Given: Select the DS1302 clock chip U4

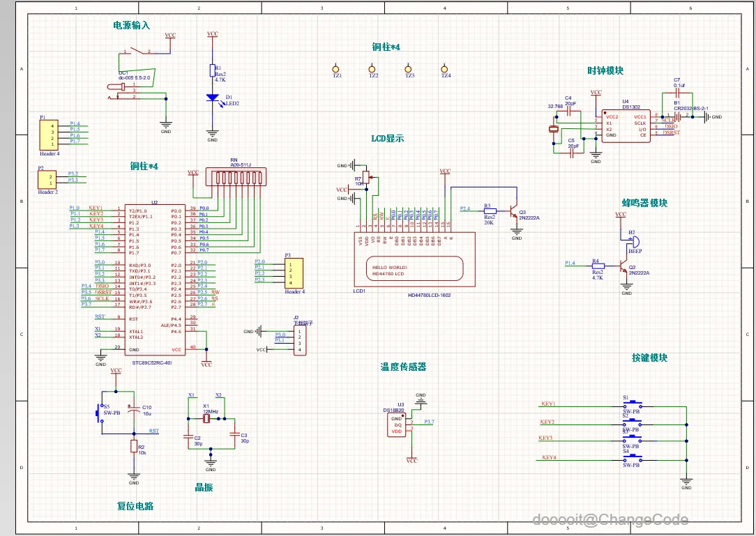Looking at the screenshot, I should point(626,126).
